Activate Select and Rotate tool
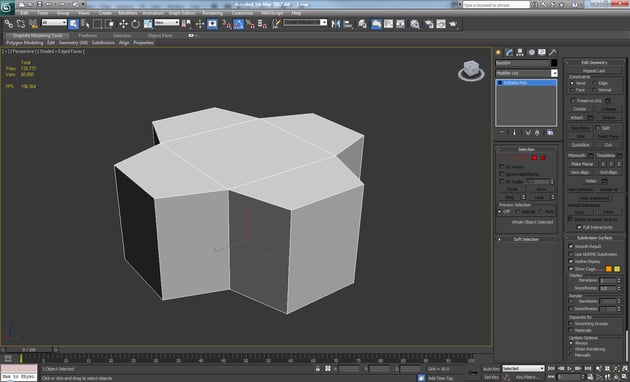The height and width of the screenshot is (382, 630). (135, 24)
